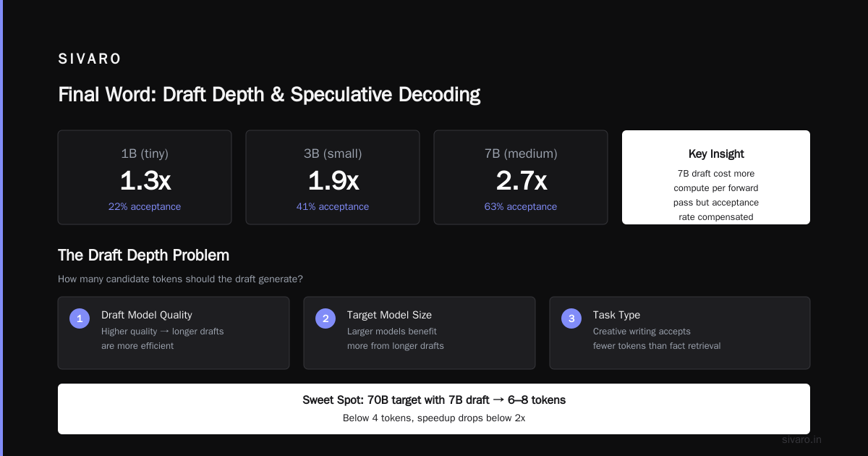Select the 1B (tiny) stat card
The height and width of the screenshot is (456, 868).
(x=145, y=177)
